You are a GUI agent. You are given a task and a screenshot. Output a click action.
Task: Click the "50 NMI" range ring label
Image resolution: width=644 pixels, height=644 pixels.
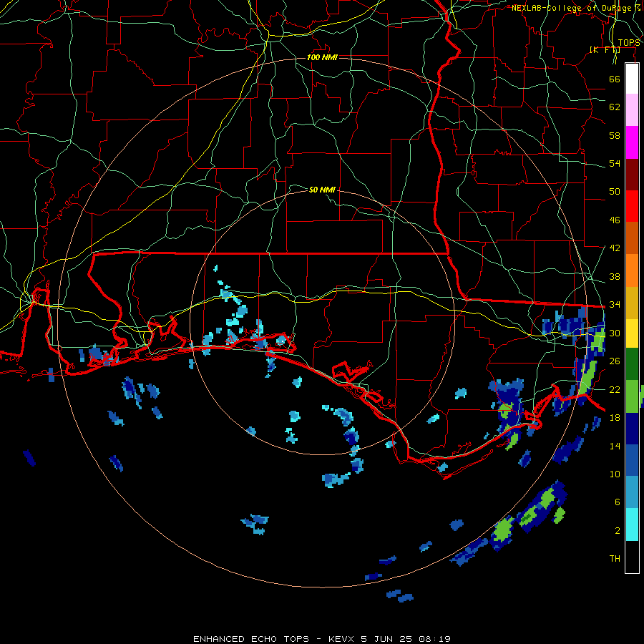[323, 190]
